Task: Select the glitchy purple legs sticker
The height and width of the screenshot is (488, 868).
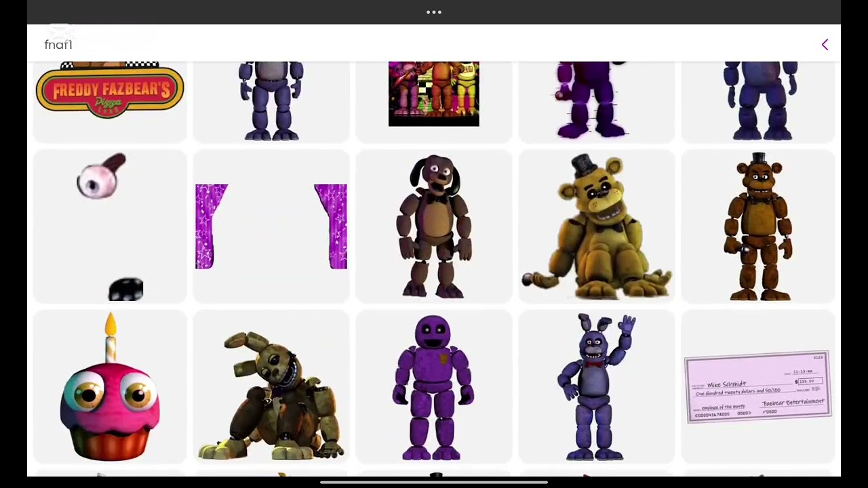Action: click(593, 100)
